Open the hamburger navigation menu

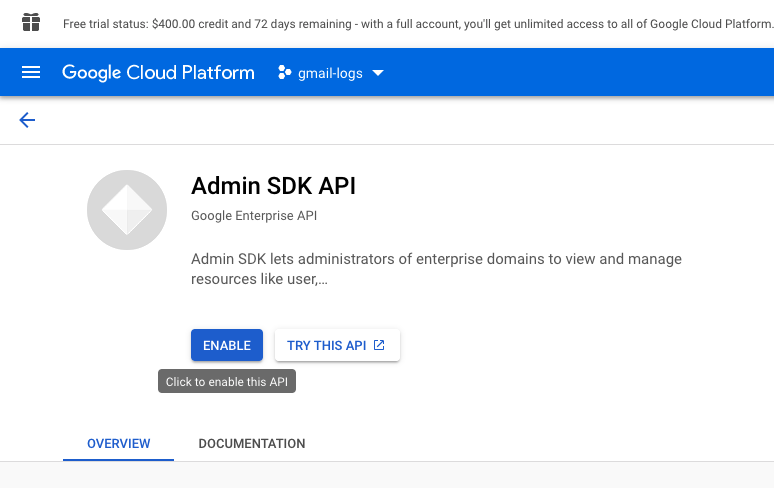(x=31, y=73)
